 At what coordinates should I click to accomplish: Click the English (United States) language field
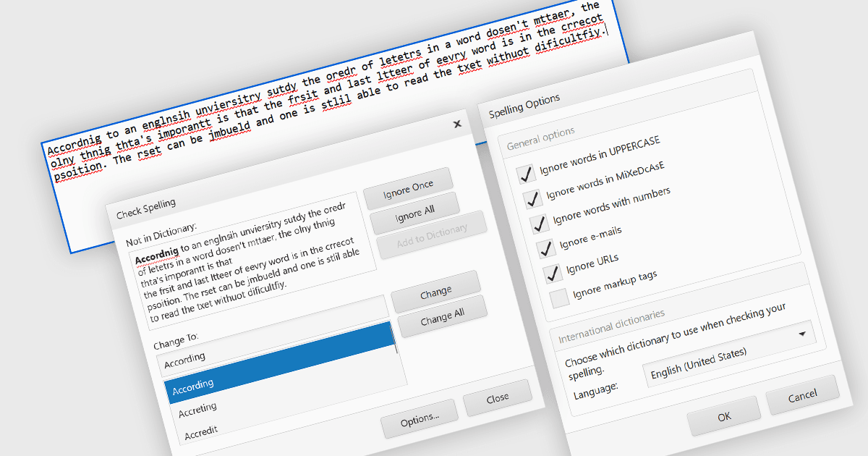pyautogui.click(x=730, y=354)
